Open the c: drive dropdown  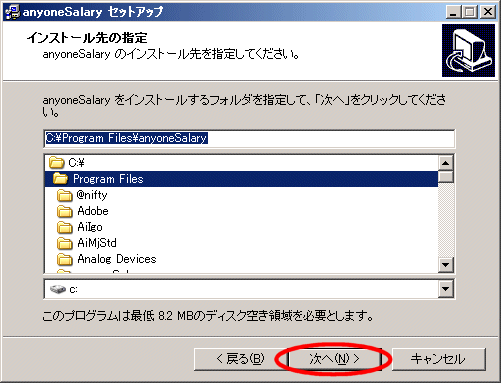coord(446,289)
